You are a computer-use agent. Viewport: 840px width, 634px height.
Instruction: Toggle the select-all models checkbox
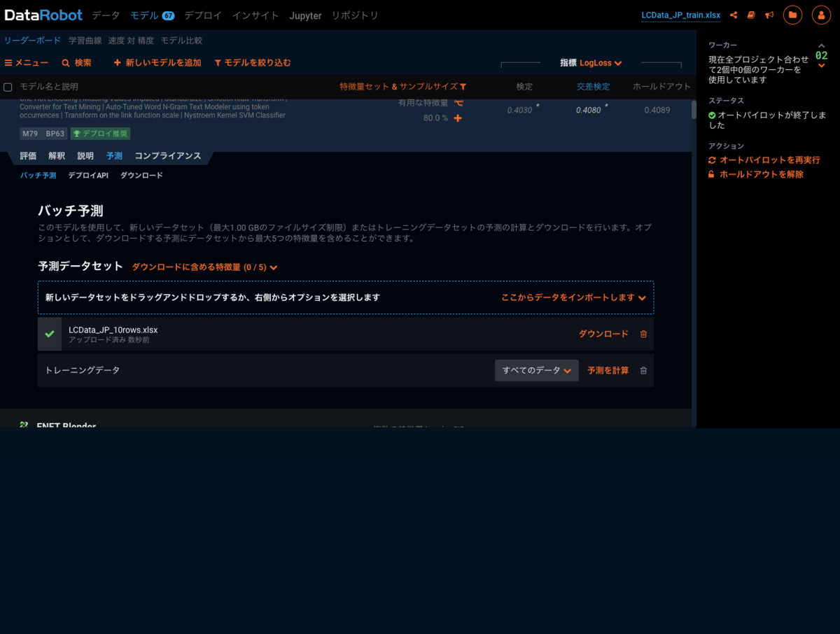pos(8,87)
